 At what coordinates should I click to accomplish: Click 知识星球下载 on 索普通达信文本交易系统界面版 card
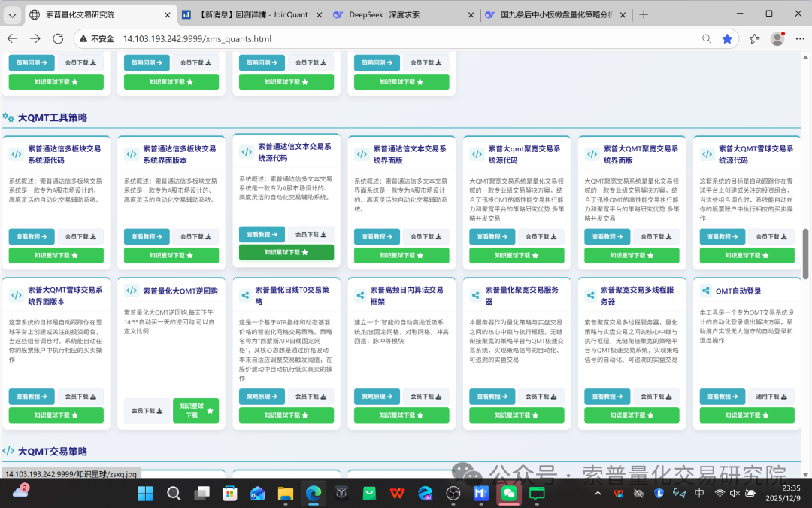[x=401, y=256]
